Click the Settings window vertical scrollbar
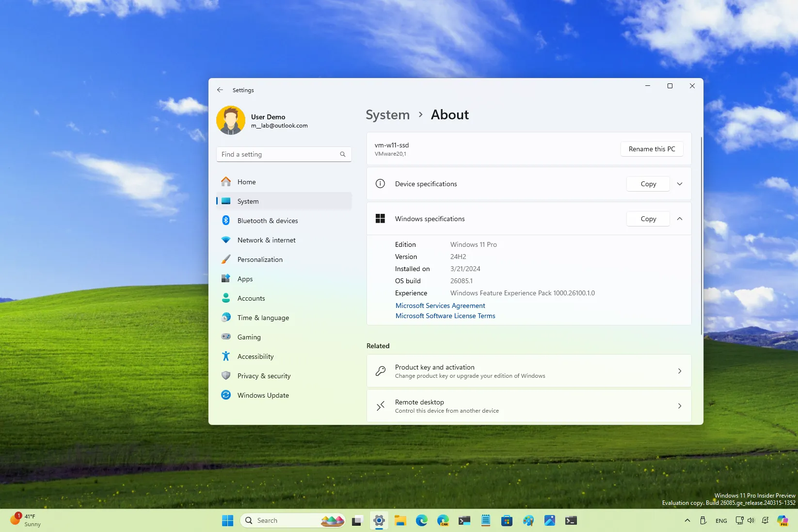The image size is (798, 532). pyautogui.click(x=701, y=236)
